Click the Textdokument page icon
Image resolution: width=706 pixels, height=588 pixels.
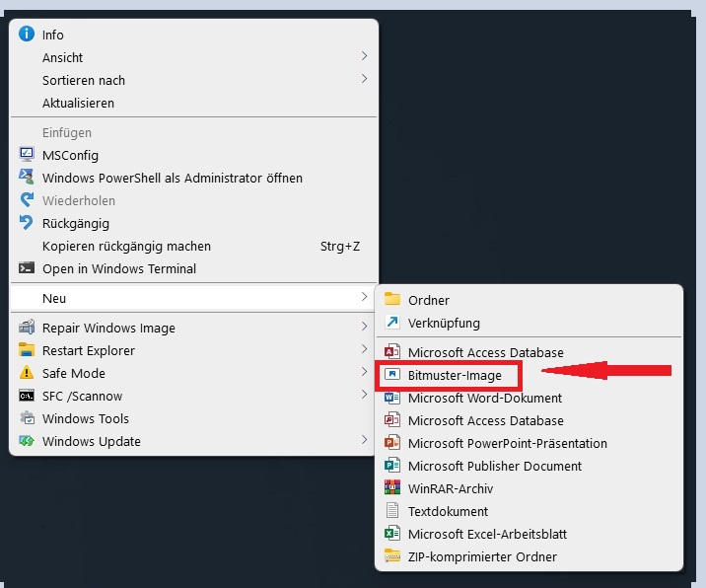(x=392, y=510)
